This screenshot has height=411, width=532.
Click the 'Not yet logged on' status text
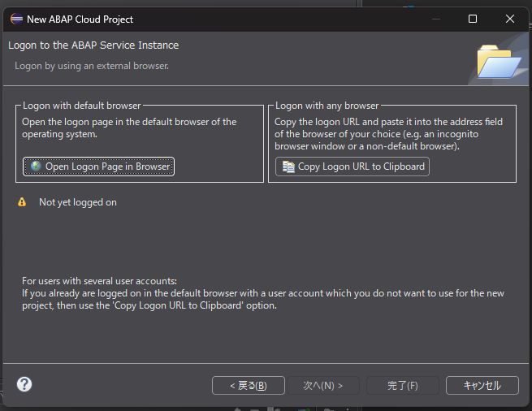click(x=78, y=202)
